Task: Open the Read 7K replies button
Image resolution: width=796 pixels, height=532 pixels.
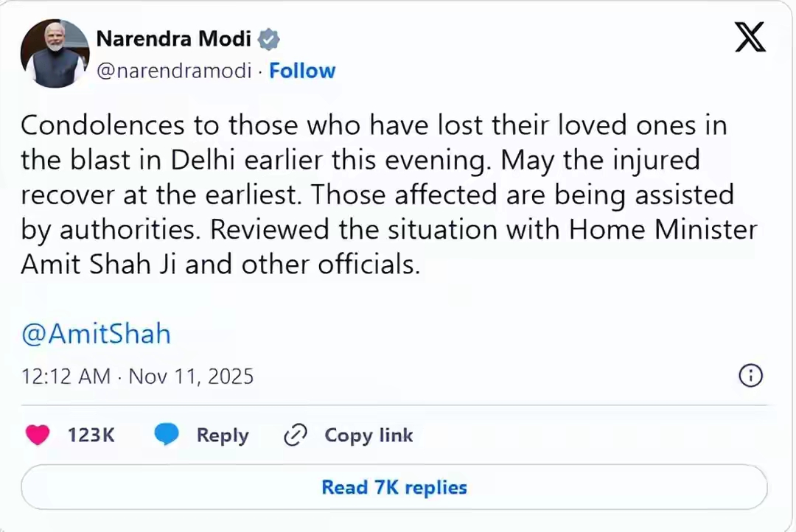Action: (394, 487)
